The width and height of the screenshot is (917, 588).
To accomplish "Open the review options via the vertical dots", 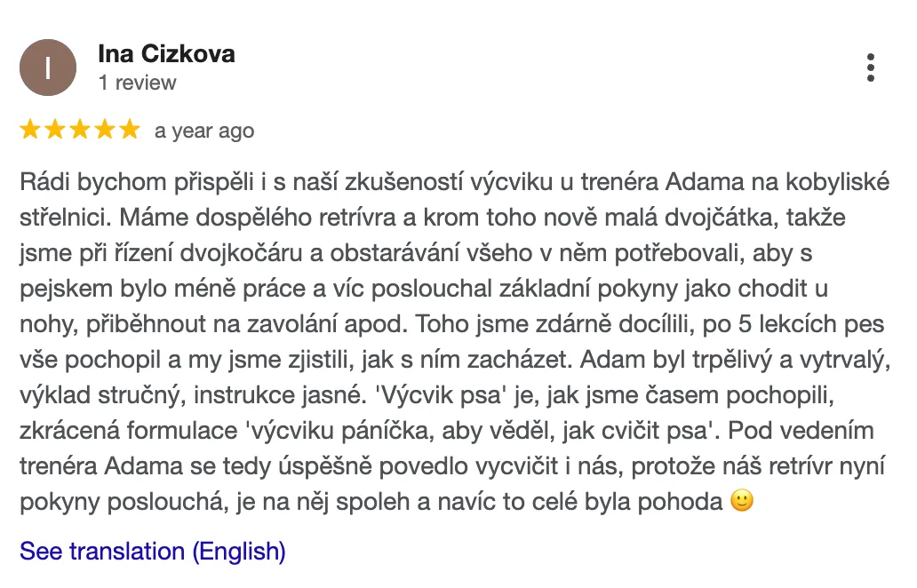I will pos(869,68).
